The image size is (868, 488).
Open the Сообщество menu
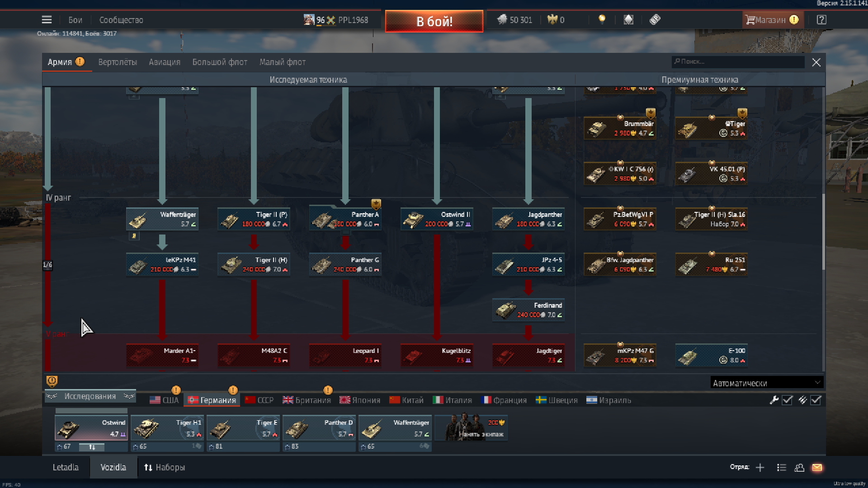[121, 20]
